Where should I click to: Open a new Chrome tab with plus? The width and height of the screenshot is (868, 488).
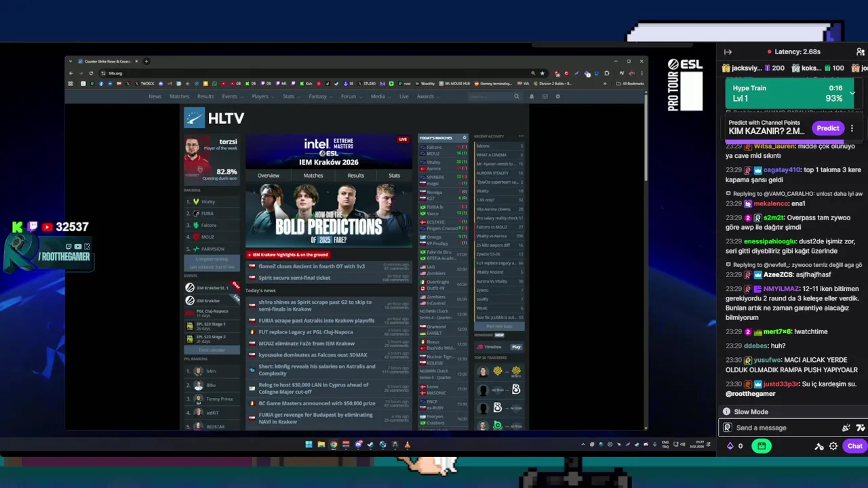(146, 61)
